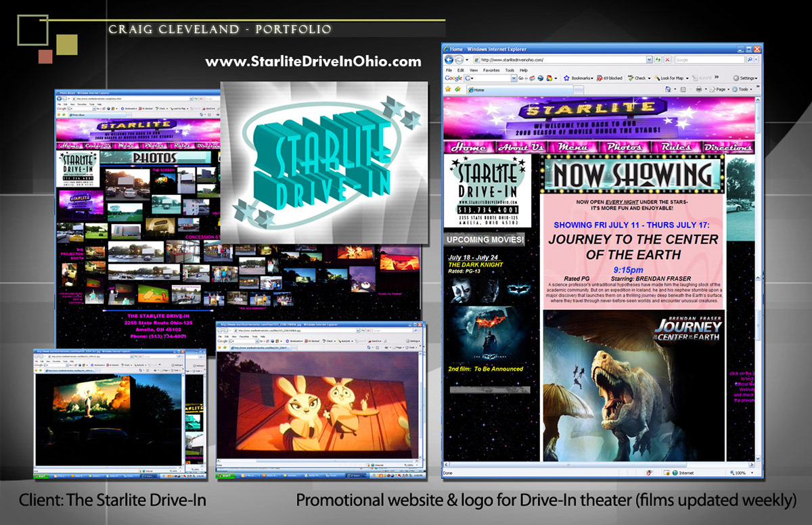This screenshot has width=812, height=525.
Task: Click the Bookmarks star in Google toolbar
Action: click(x=566, y=78)
